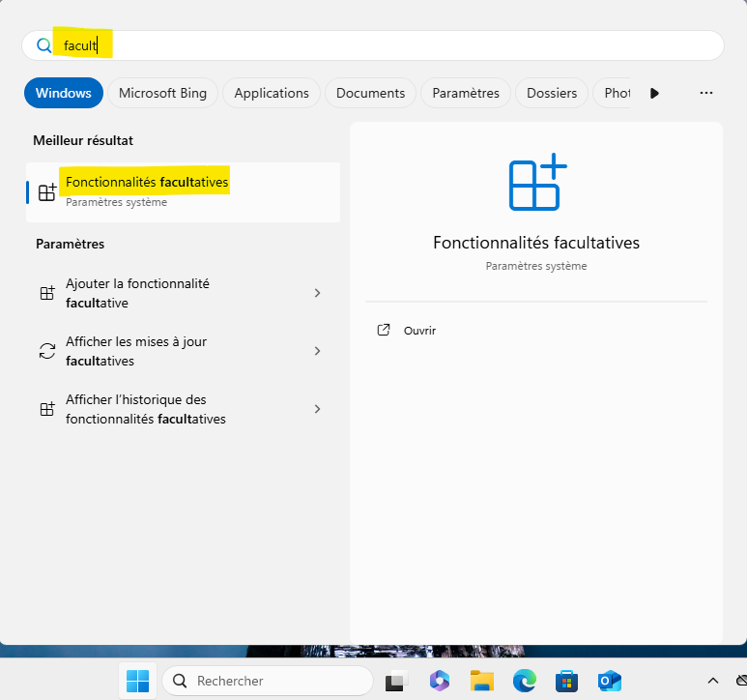747x700 pixels.
Task: Open the three-dots options menu
Action: (706, 93)
